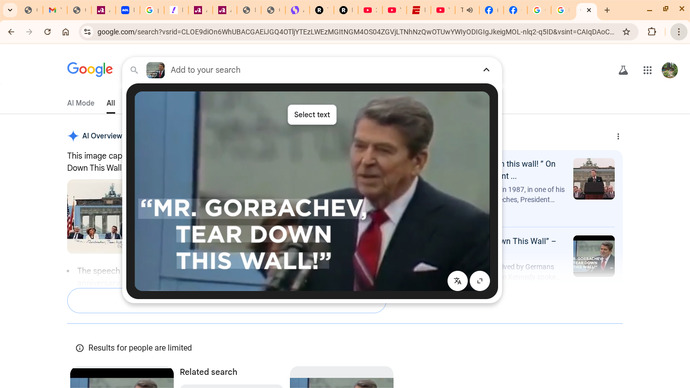Open Chrome three-dot menu

coord(679,32)
